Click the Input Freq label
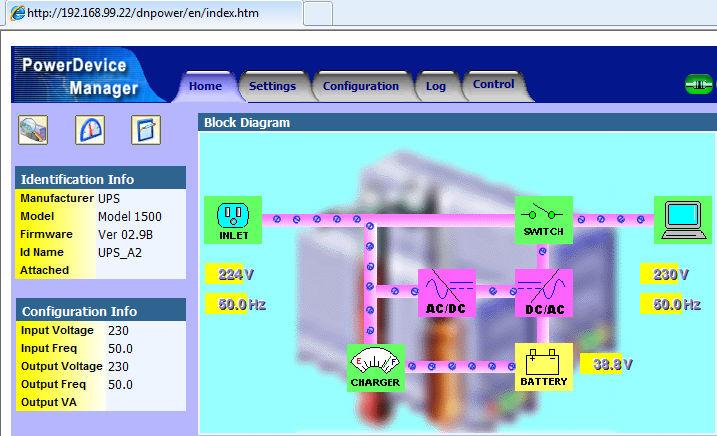Image resolution: width=717 pixels, height=436 pixels. click(49, 348)
